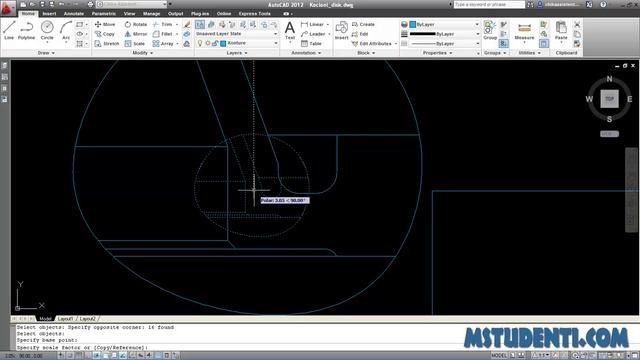Click the Measure tool

point(524,31)
